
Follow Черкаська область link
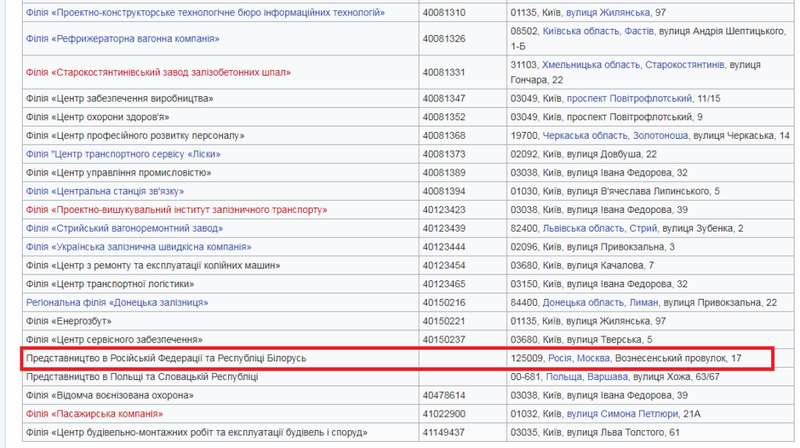click(585, 135)
